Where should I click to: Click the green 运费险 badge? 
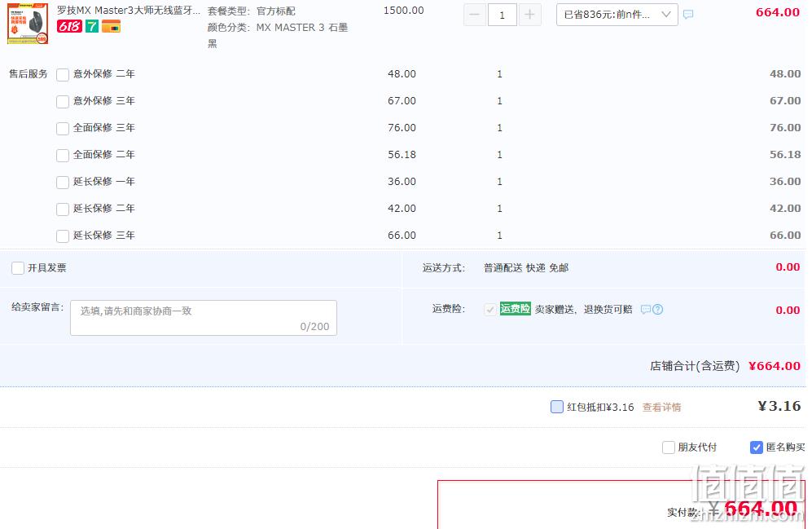[x=516, y=309]
